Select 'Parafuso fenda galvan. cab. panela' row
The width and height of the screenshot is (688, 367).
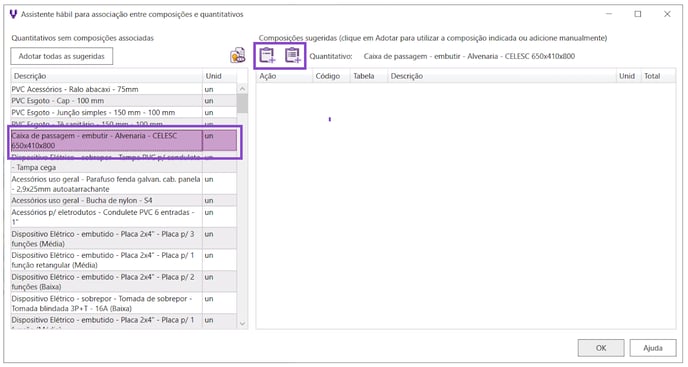point(124,184)
